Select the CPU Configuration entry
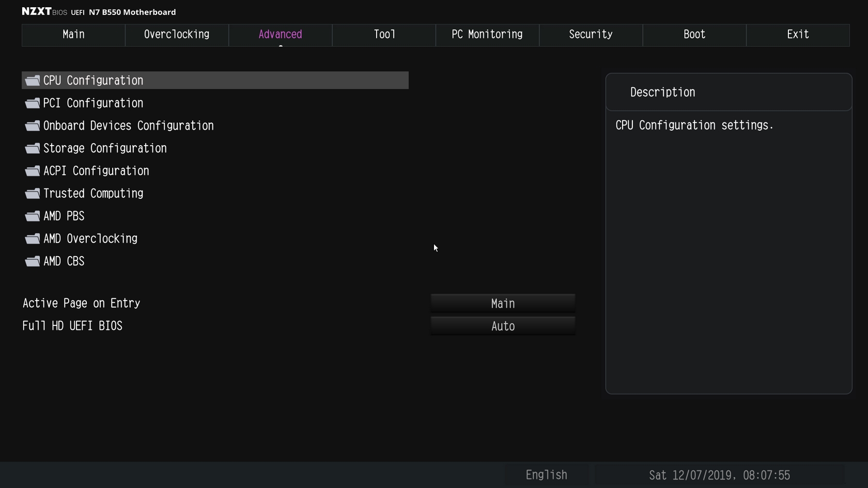 (x=215, y=81)
